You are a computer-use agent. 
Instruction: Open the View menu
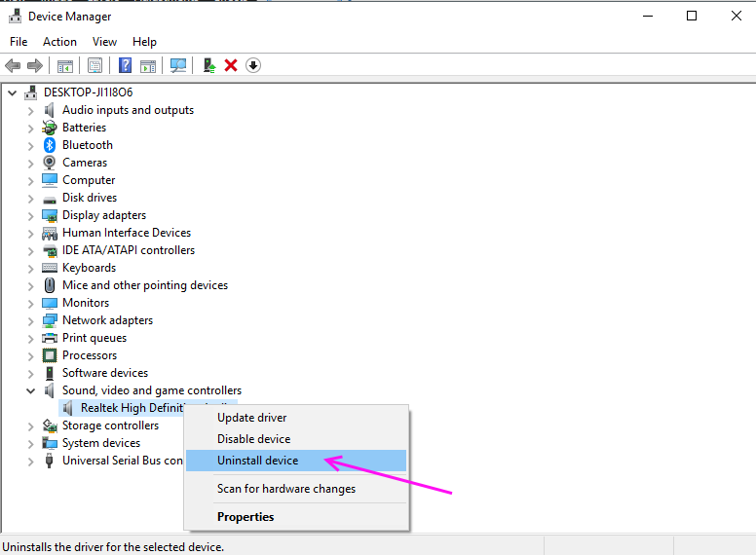point(104,42)
